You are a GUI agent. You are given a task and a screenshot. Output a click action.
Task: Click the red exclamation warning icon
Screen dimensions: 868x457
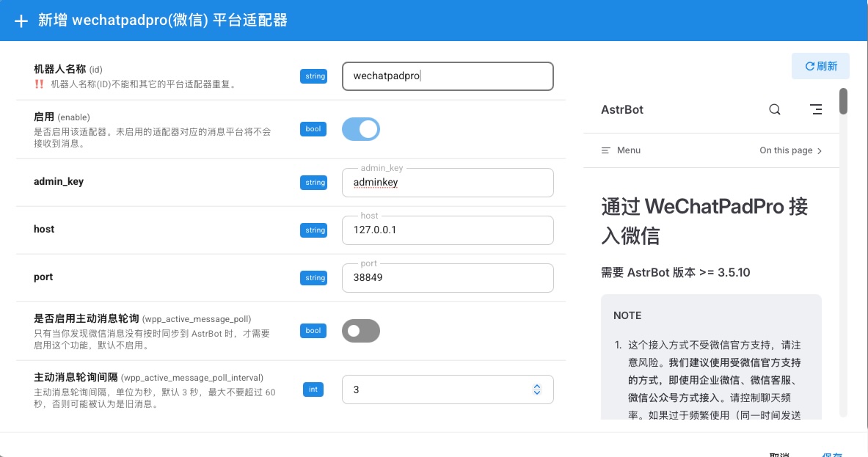39,84
